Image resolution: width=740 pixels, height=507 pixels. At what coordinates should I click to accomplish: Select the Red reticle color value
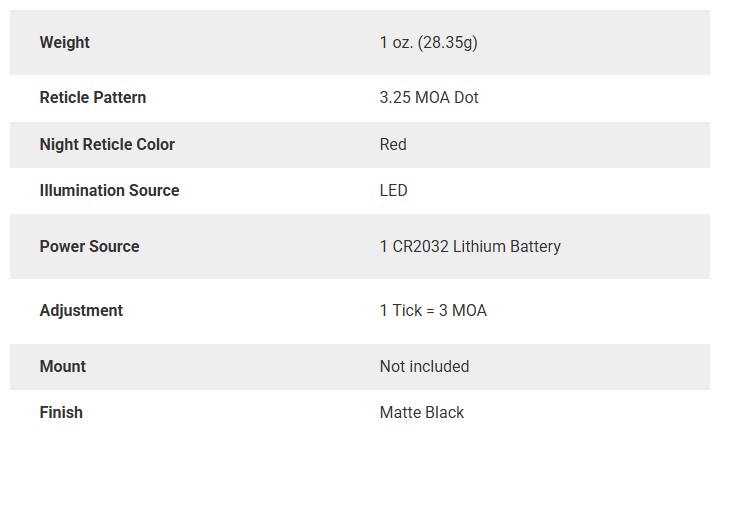coord(393,144)
